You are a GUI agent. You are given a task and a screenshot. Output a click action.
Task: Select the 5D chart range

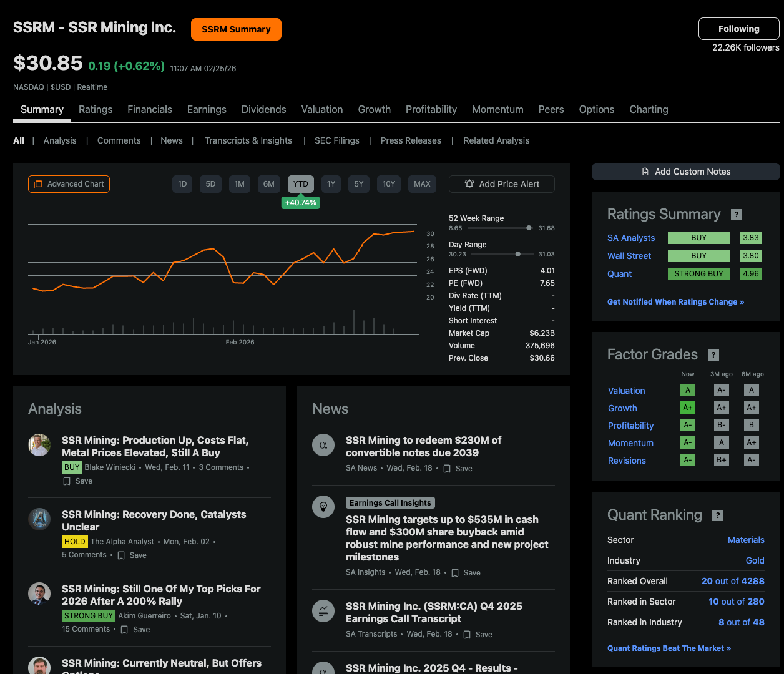210,184
